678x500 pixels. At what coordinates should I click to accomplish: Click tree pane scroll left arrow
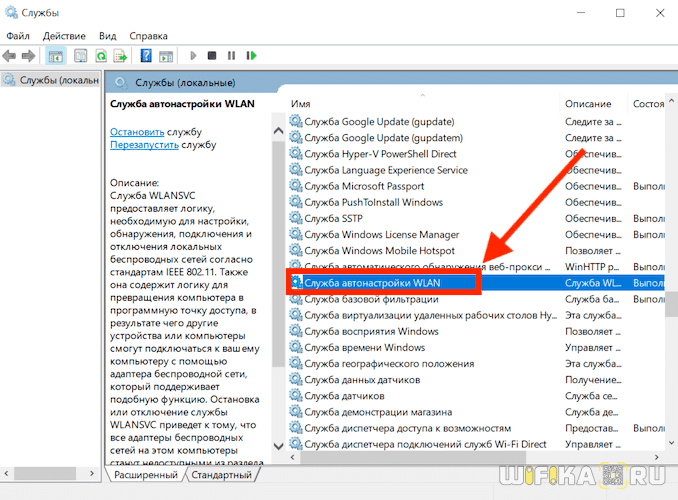tap(6, 473)
